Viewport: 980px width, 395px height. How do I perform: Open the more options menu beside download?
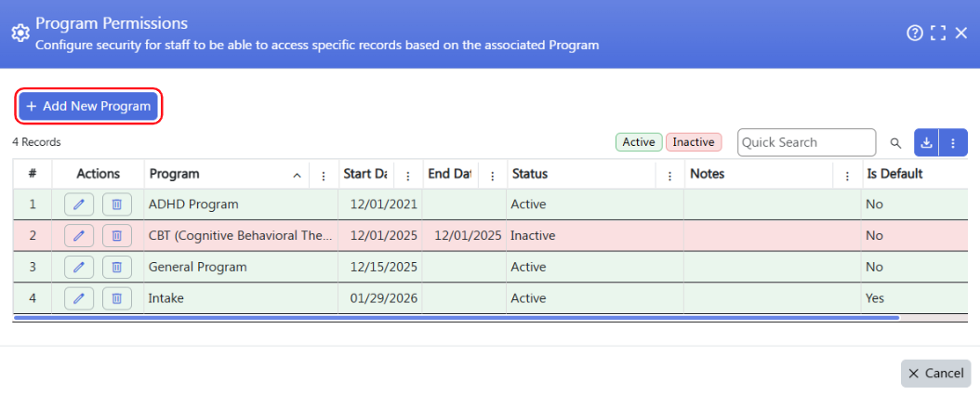[953, 142]
